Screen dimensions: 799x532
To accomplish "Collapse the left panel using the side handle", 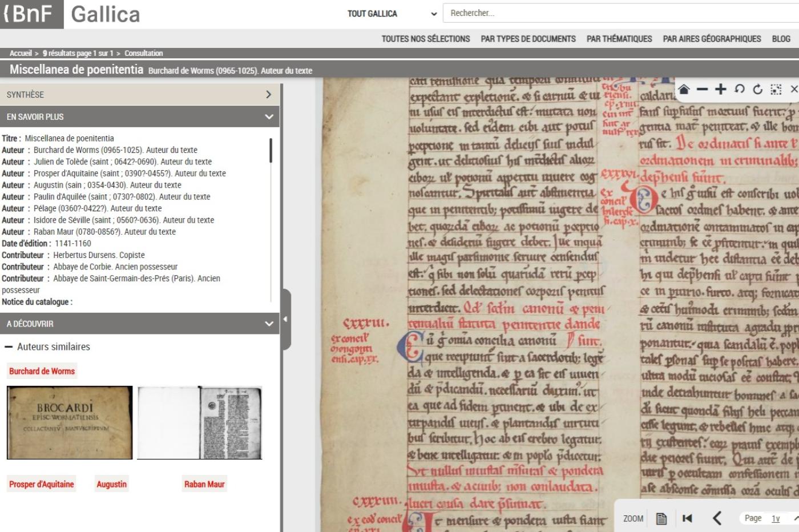I will (285, 319).
